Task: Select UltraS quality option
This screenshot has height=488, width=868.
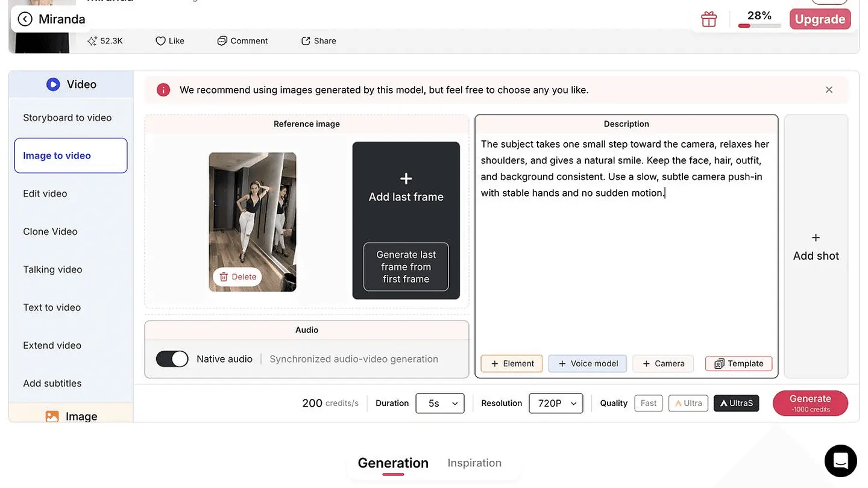Action: [736, 403]
